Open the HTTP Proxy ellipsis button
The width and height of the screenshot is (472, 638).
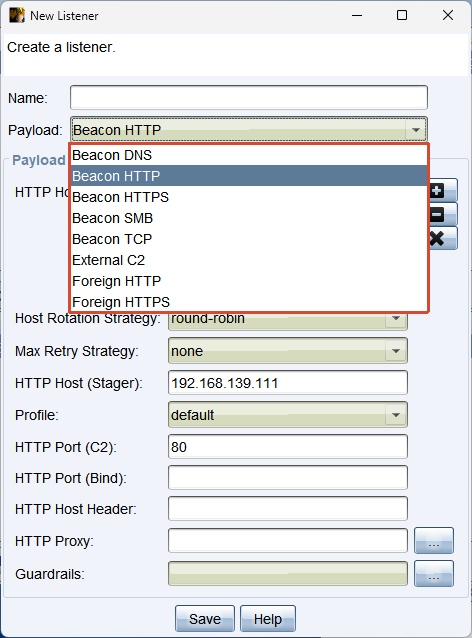(x=434, y=541)
